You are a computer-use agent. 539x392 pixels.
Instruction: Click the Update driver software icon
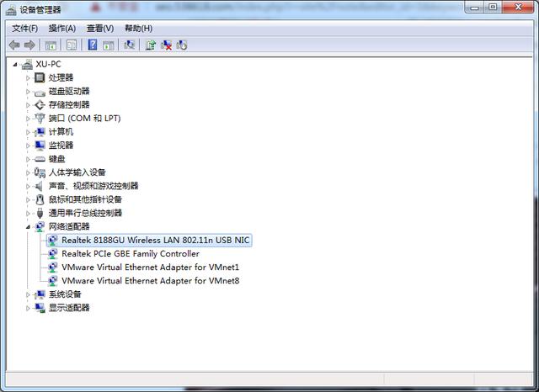(150, 45)
